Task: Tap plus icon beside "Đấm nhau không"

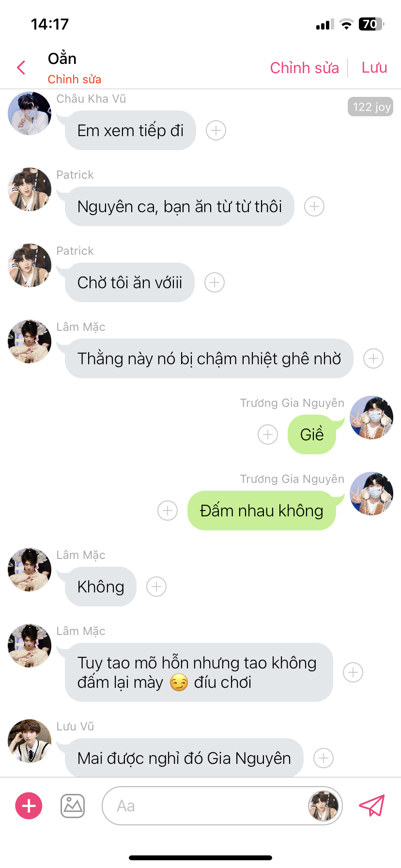Action: click(168, 511)
